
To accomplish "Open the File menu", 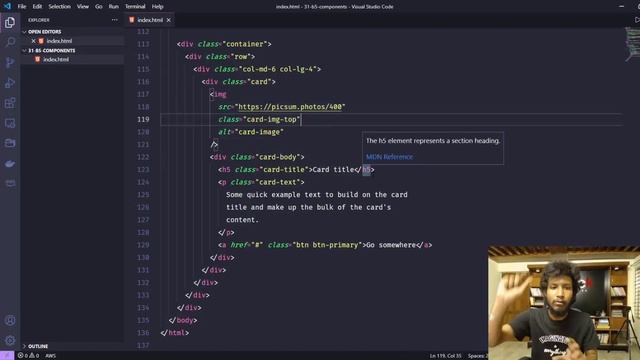I will [x=22, y=7].
